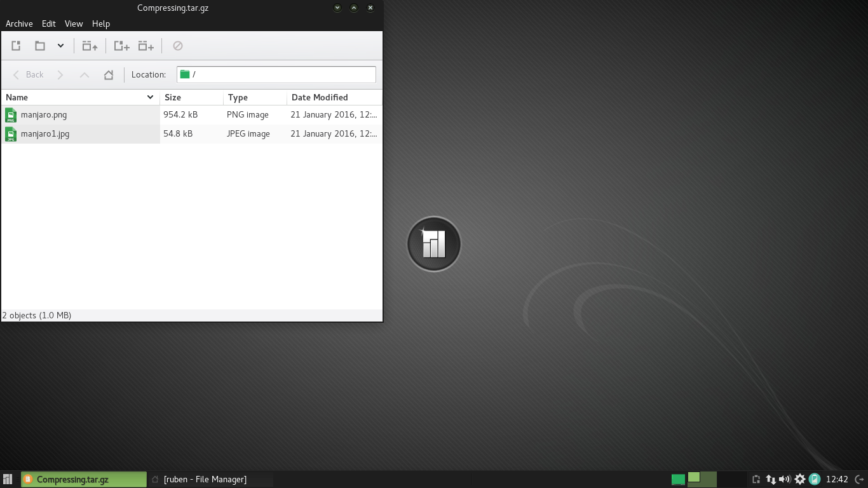Screen dimensions: 868x488
Task: Sort files by the Size column
Action: pos(192,97)
